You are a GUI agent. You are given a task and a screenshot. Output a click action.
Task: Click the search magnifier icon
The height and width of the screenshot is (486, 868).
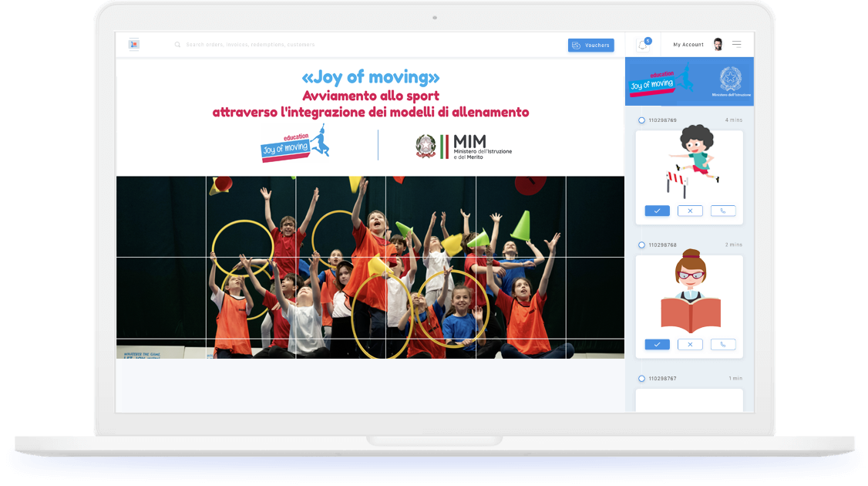pos(178,45)
